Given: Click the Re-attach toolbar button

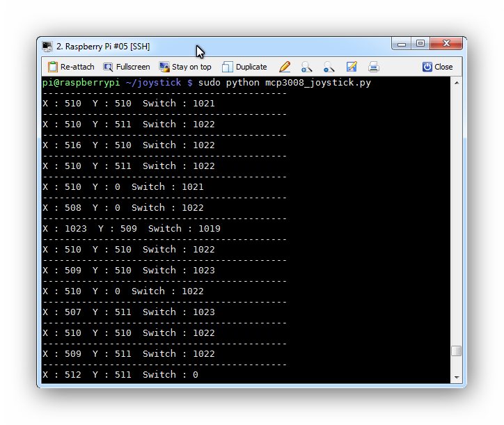Looking at the screenshot, I should coord(70,67).
